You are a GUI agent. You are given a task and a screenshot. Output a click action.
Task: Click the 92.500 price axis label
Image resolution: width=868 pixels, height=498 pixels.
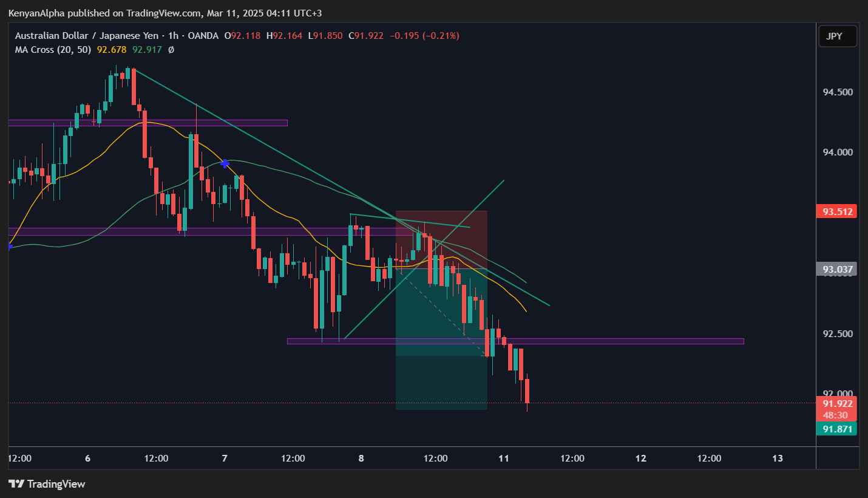pyautogui.click(x=838, y=334)
